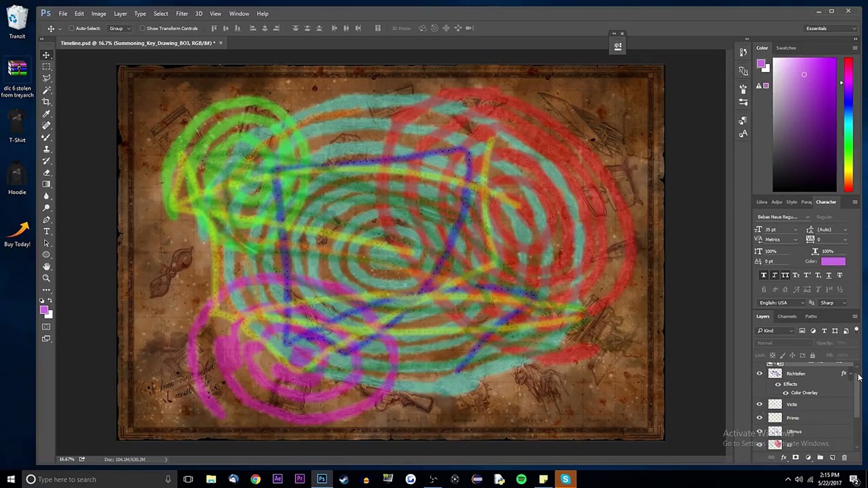Select the Zoom tool
Image resolution: width=868 pixels, height=488 pixels.
[46, 278]
